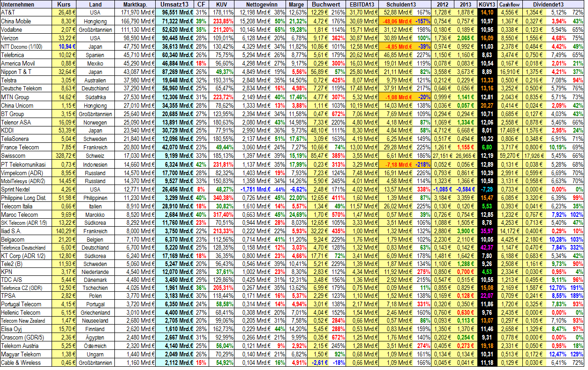Select the KUV column header
This screenshot has height=370, width=588.
click(x=222, y=4)
